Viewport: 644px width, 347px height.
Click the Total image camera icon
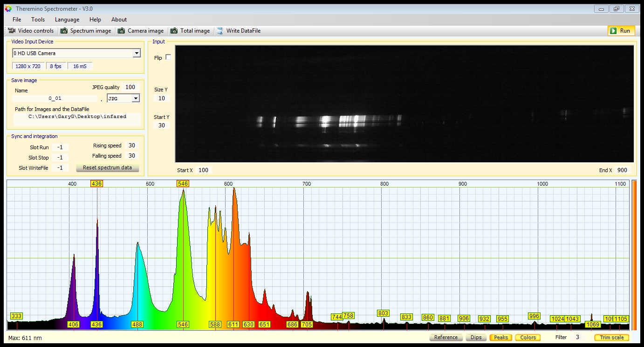point(174,31)
